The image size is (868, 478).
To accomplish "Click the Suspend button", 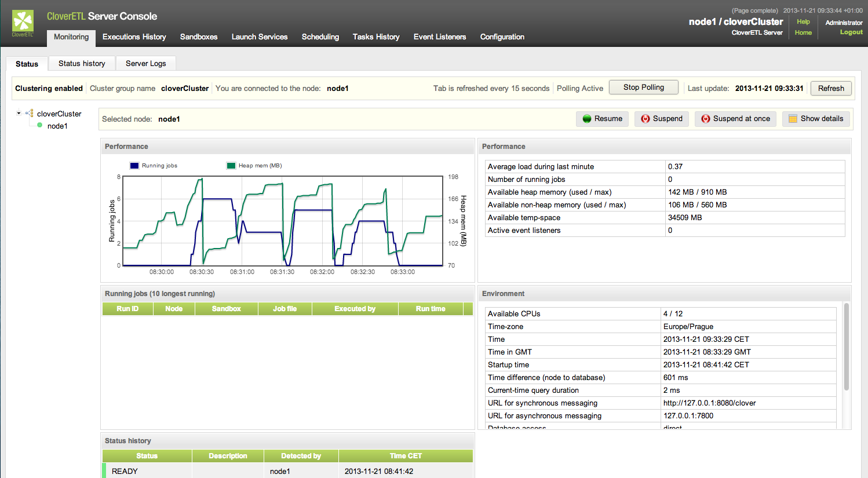I will (662, 119).
